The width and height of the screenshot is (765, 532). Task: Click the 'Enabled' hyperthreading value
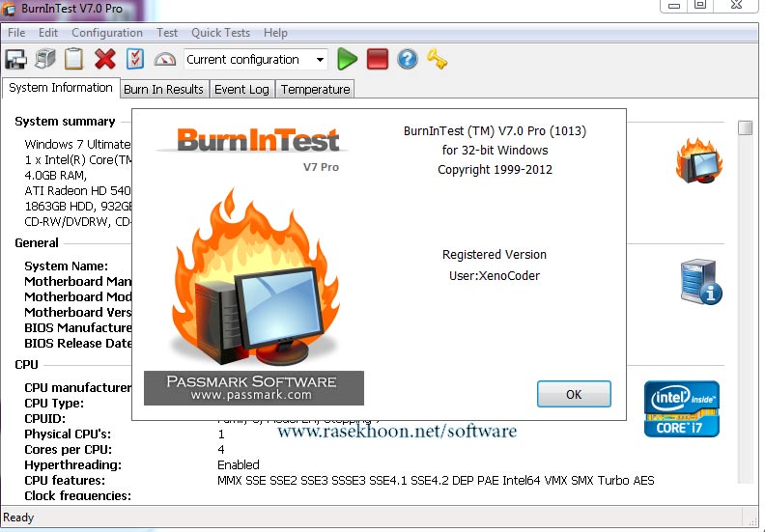tap(239, 464)
